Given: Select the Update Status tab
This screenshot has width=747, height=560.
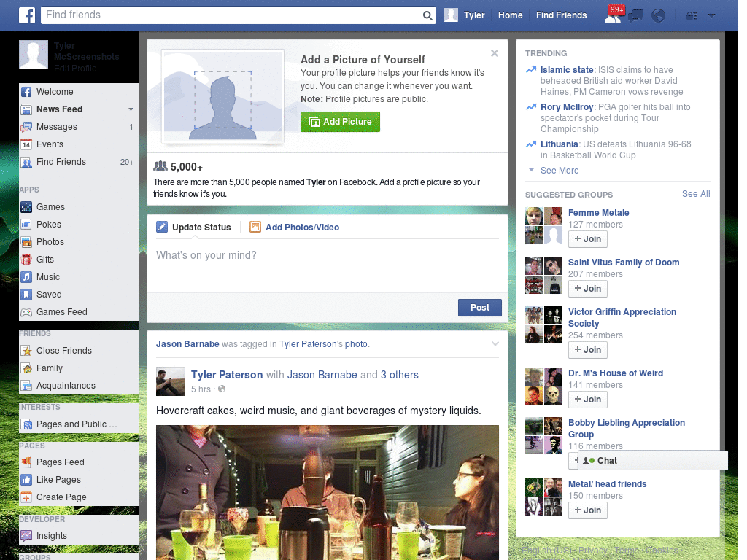Looking at the screenshot, I should click(x=194, y=227).
